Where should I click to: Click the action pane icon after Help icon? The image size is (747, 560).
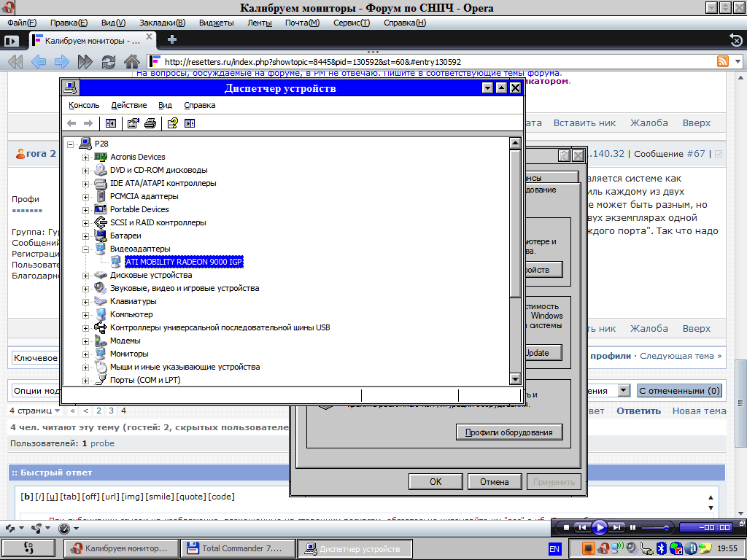click(x=190, y=123)
